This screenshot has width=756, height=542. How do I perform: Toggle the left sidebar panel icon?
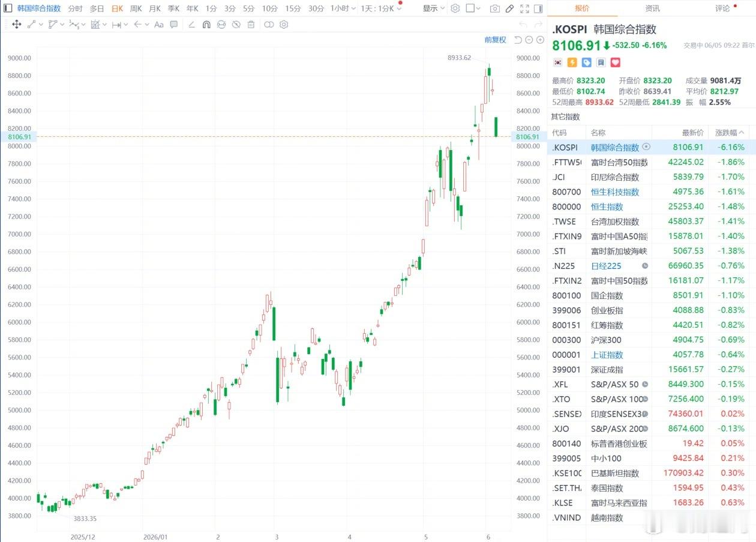8,8
